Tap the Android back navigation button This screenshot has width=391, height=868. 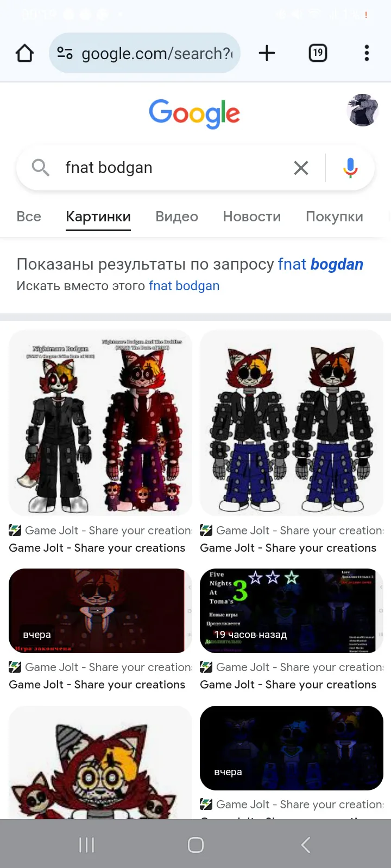pos(305,845)
